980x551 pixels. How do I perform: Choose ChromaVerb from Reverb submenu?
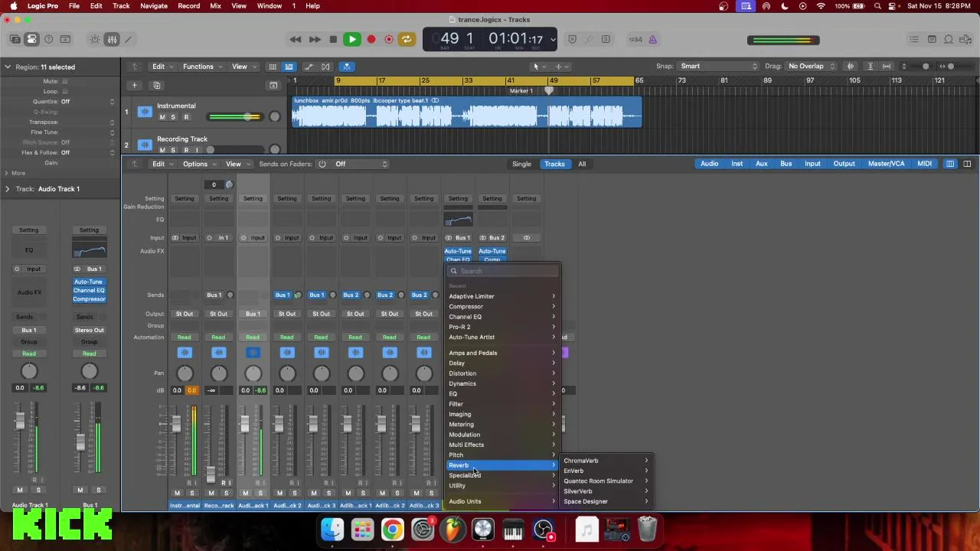(606, 461)
